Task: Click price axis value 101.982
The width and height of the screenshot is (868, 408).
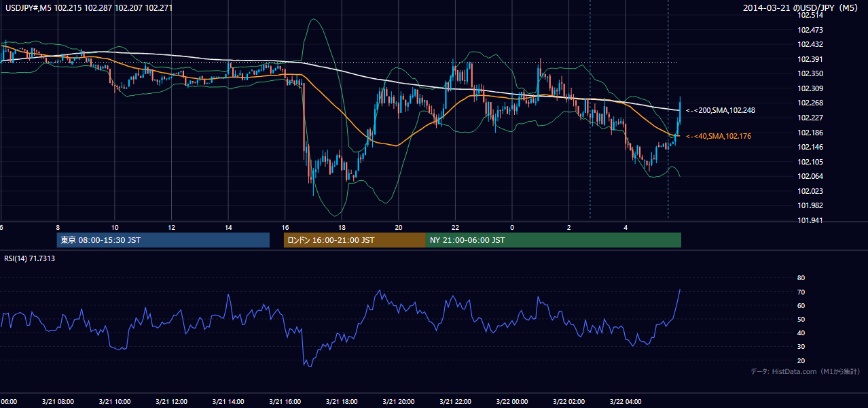Action: 810,205
